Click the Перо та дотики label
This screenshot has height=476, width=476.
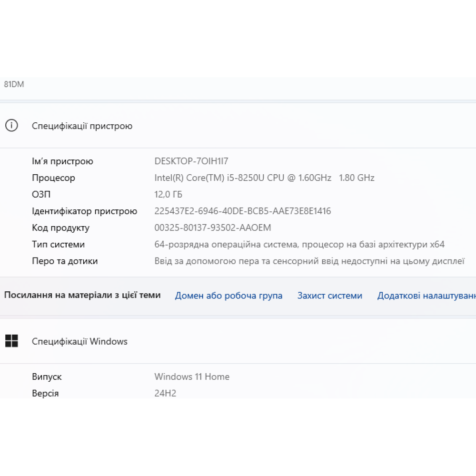coord(65,261)
